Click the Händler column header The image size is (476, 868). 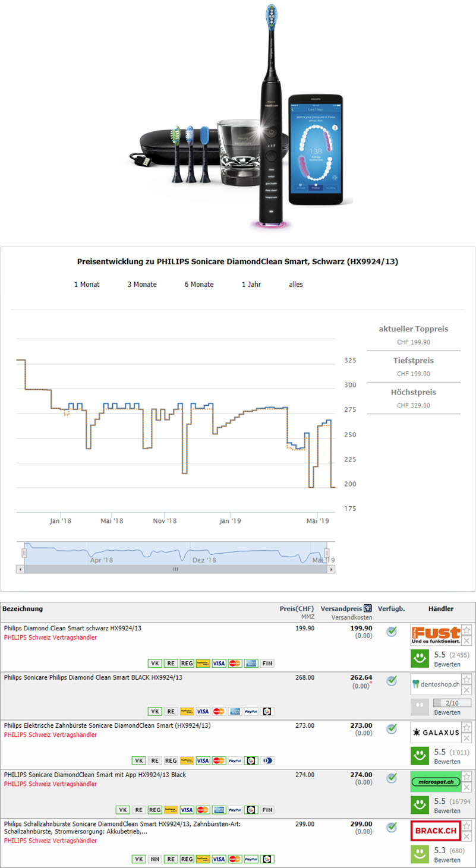[441, 609]
